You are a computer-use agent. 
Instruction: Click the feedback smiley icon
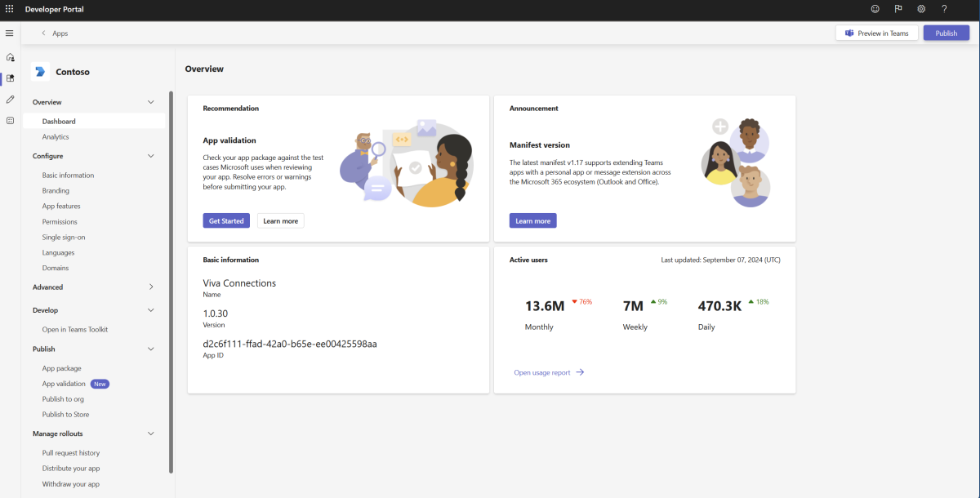875,9
